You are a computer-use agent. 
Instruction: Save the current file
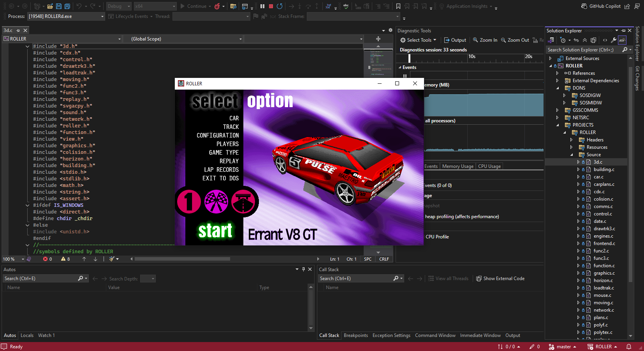(58, 6)
